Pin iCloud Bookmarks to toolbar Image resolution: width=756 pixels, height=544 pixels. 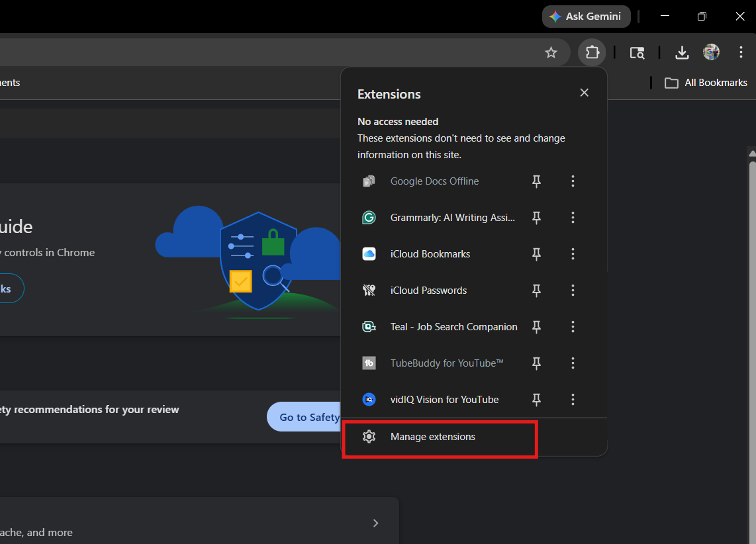536,254
